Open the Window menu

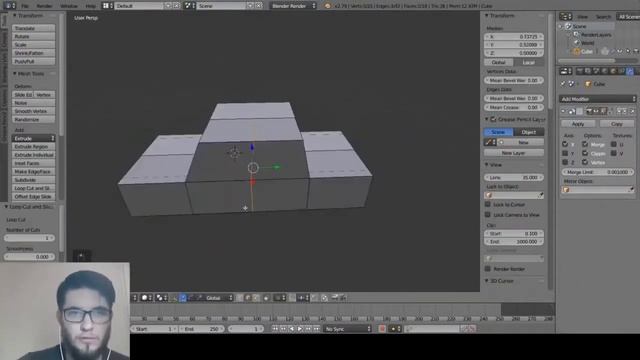point(69,6)
